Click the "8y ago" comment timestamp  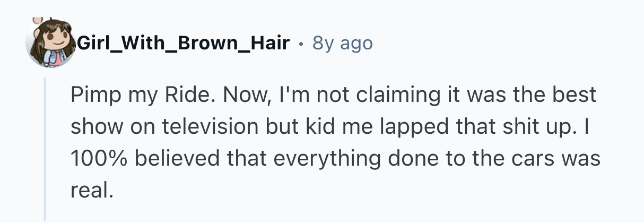[x=343, y=44]
